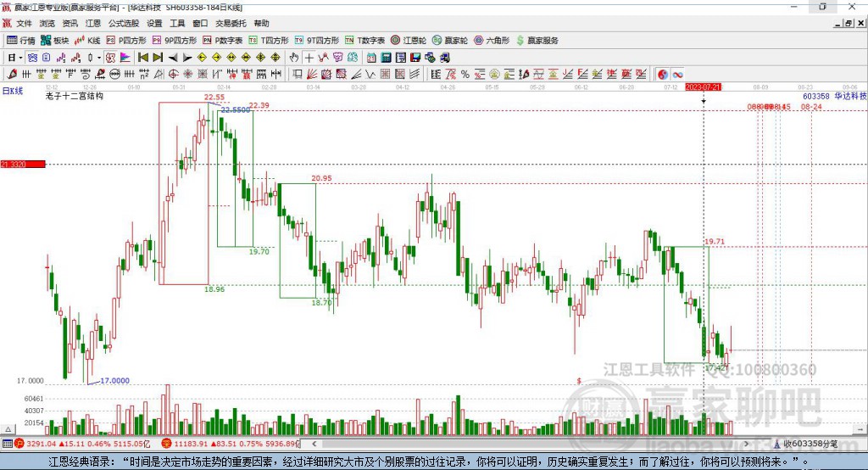This screenshot has width=868, height=470.
Task: Open the 交易委托 menu
Action: click(231, 23)
